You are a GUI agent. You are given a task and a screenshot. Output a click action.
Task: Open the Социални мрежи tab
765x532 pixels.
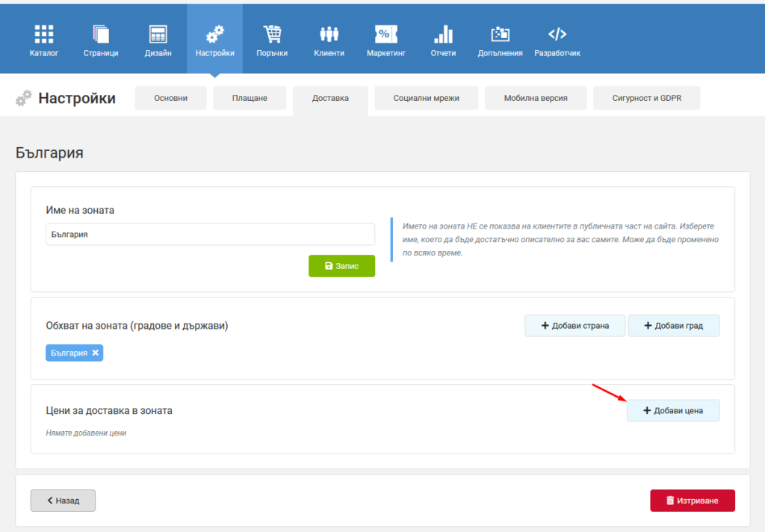(427, 98)
